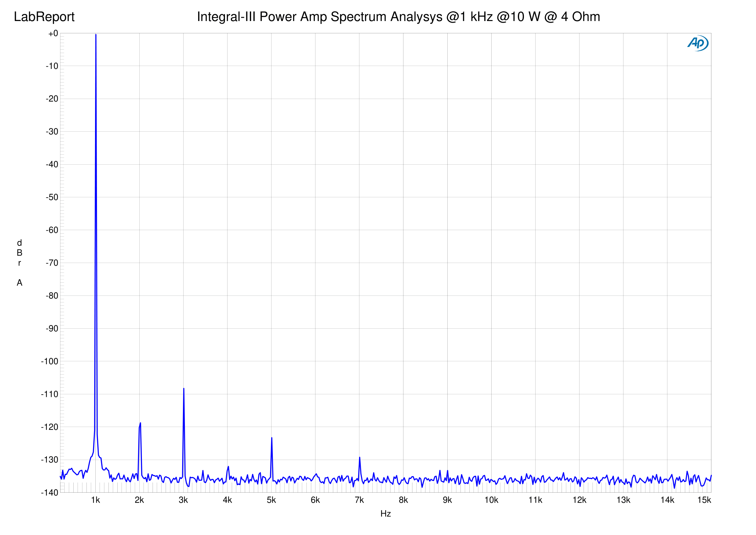Viewport: 756px width, 535px height.
Task: Click the -100 y-axis label
Action: [x=50, y=361]
